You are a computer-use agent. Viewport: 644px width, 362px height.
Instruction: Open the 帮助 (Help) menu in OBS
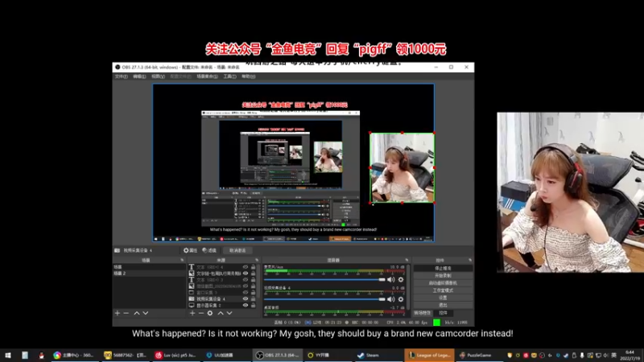[249, 76]
